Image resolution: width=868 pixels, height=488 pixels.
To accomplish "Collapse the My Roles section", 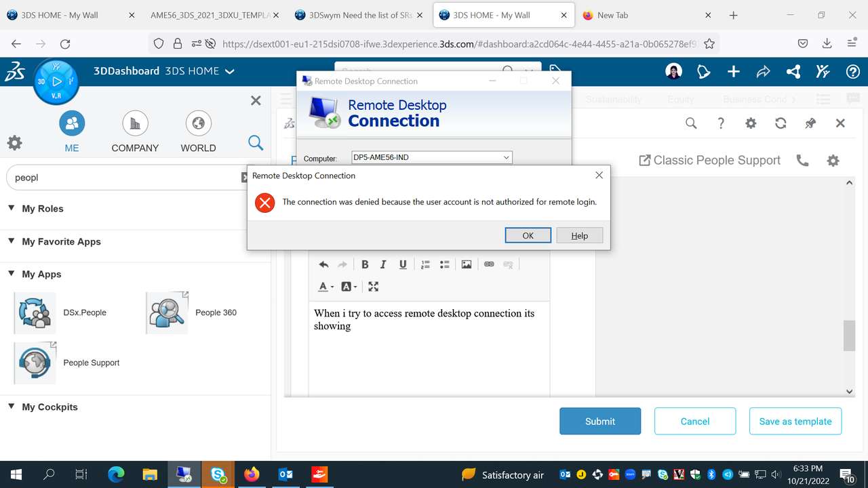I will pyautogui.click(x=11, y=208).
